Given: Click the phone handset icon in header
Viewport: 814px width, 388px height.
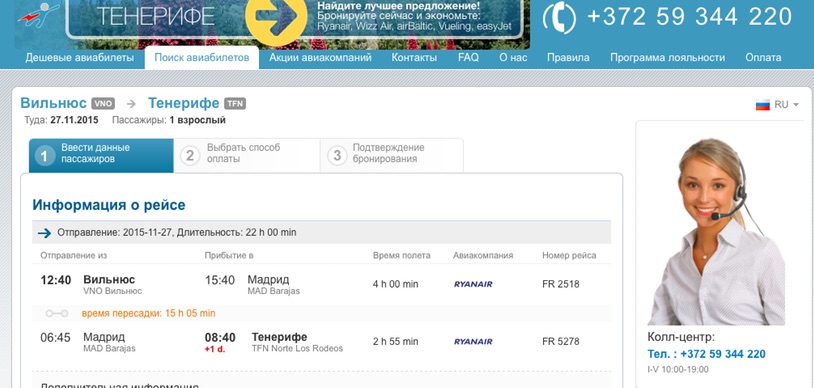Looking at the screenshot, I should [559, 18].
